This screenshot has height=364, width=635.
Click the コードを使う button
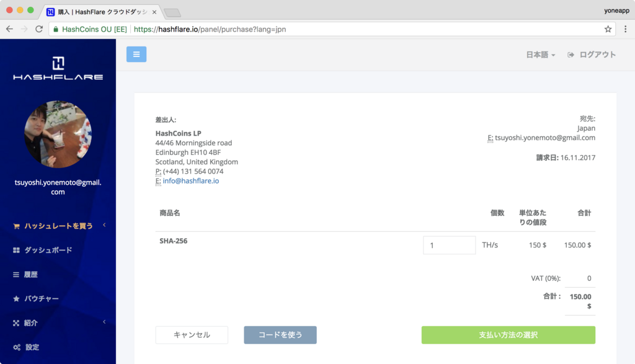(280, 335)
